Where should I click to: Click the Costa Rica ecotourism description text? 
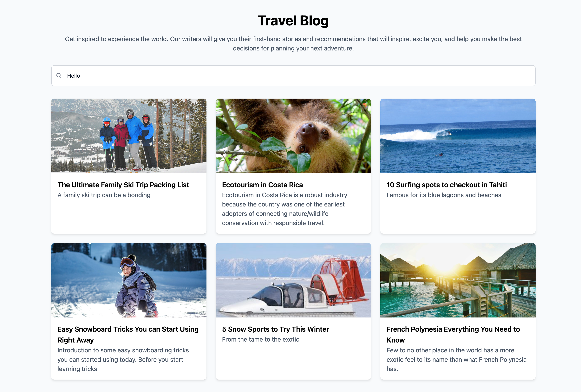coord(284,209)
